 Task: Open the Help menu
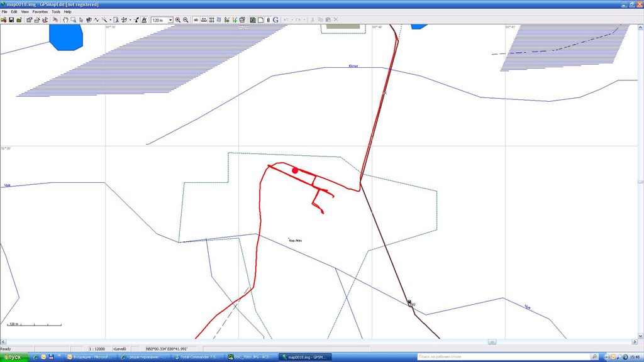coord(67,12)
